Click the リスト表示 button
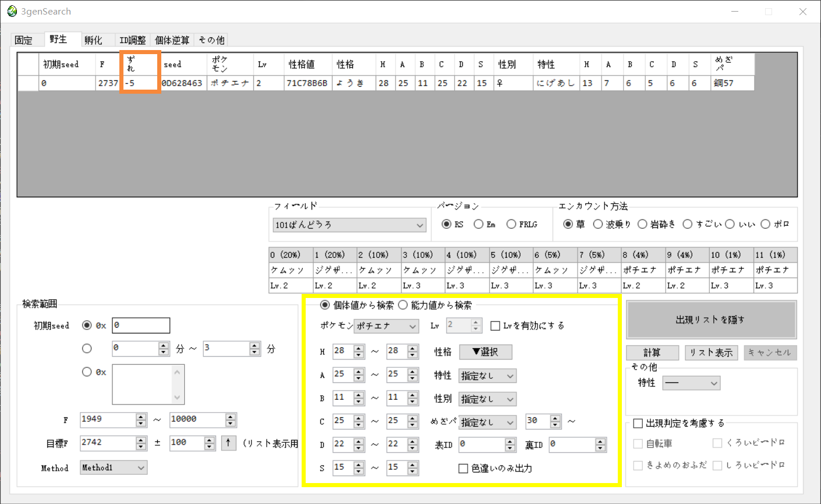The image size is (821, 504). pyautogui.click(x=711, y=353)
